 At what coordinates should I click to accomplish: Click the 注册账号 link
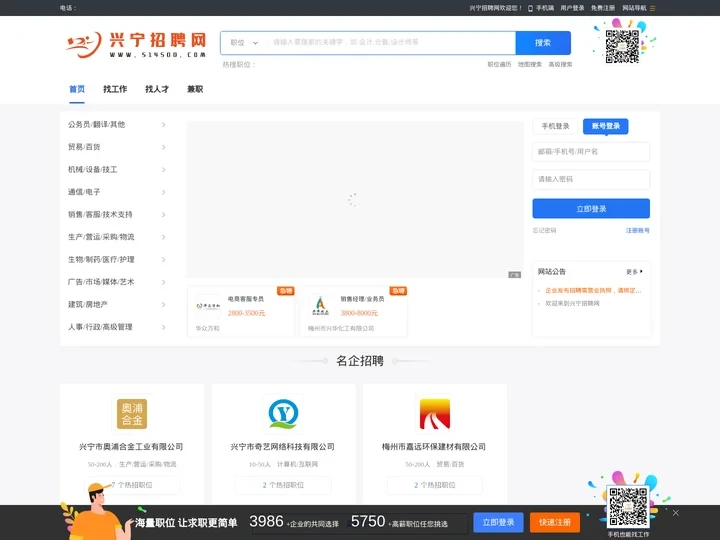[638, 231]
